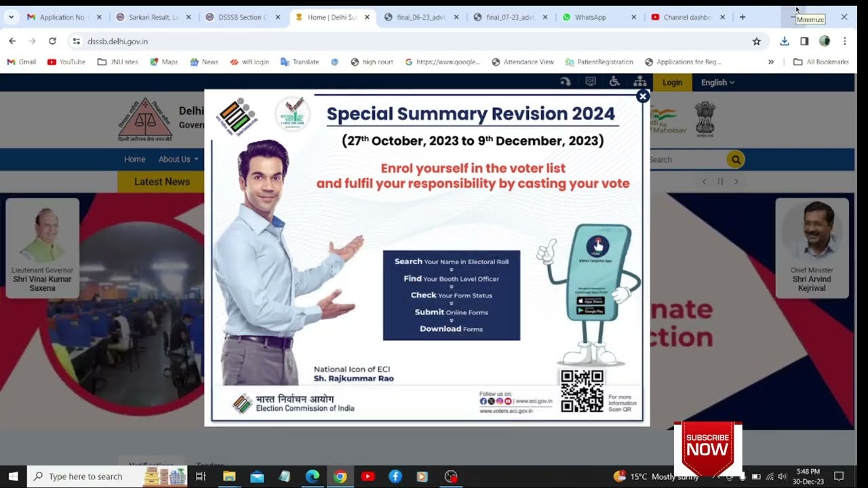Open Task View on the taskbar

(201, 476)
